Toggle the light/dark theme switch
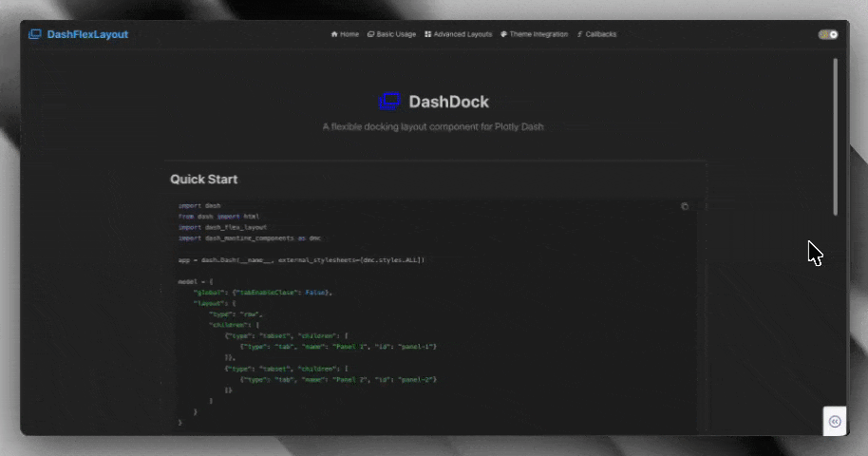This screenshot has width=868, height=456. point(828,34)
